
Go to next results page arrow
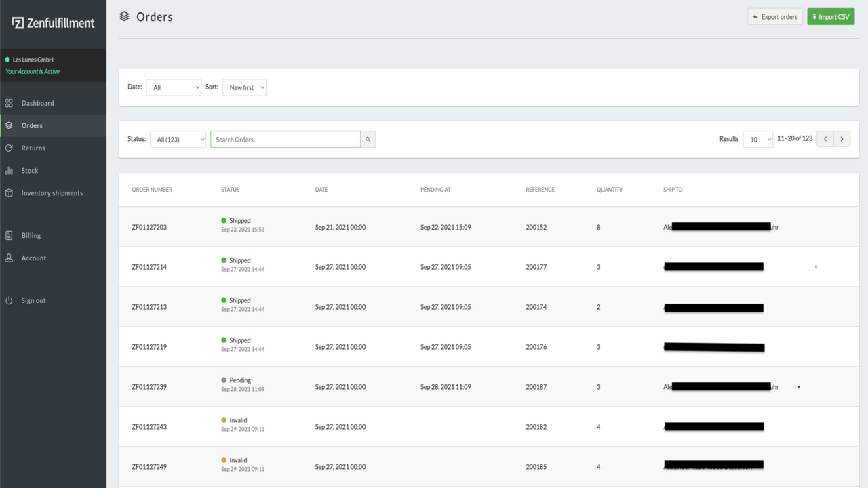[x=842, y=139]
